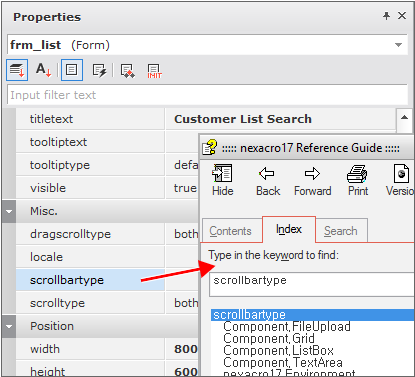Collapse the Misc. property group
Screen dimensions: 415x377
(x=9, y=211)
